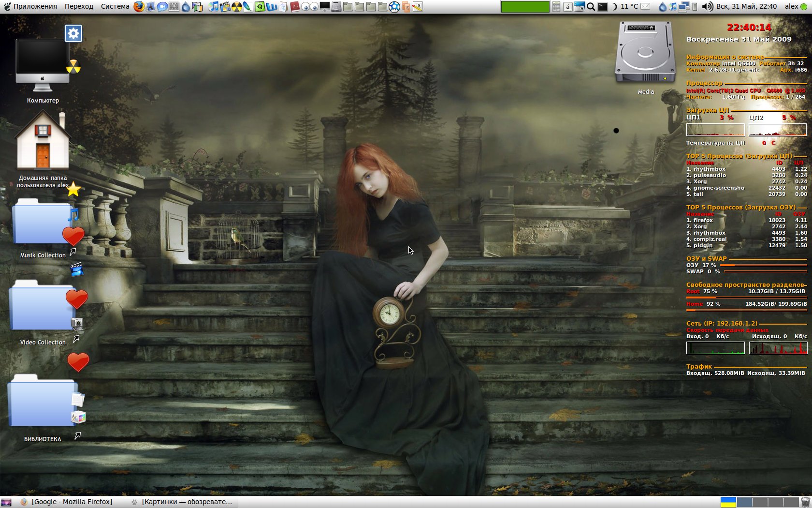Launch the blue W word processor icon
Screen dimensions: 812x508
click(272, 7)
